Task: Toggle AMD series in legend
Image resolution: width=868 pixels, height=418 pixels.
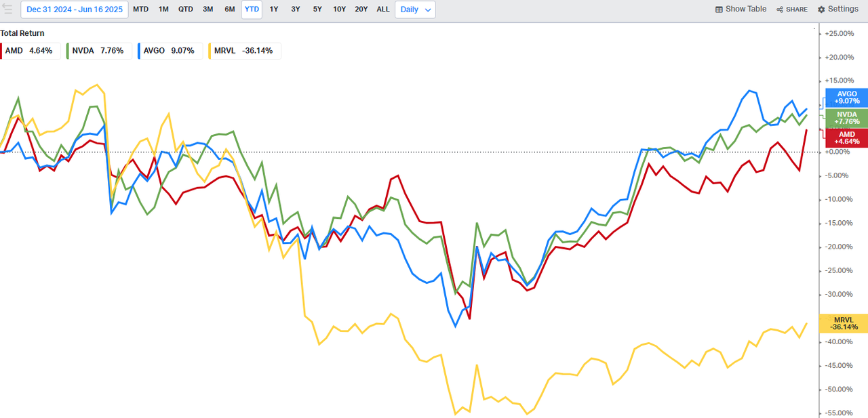Action: [31, 51]
